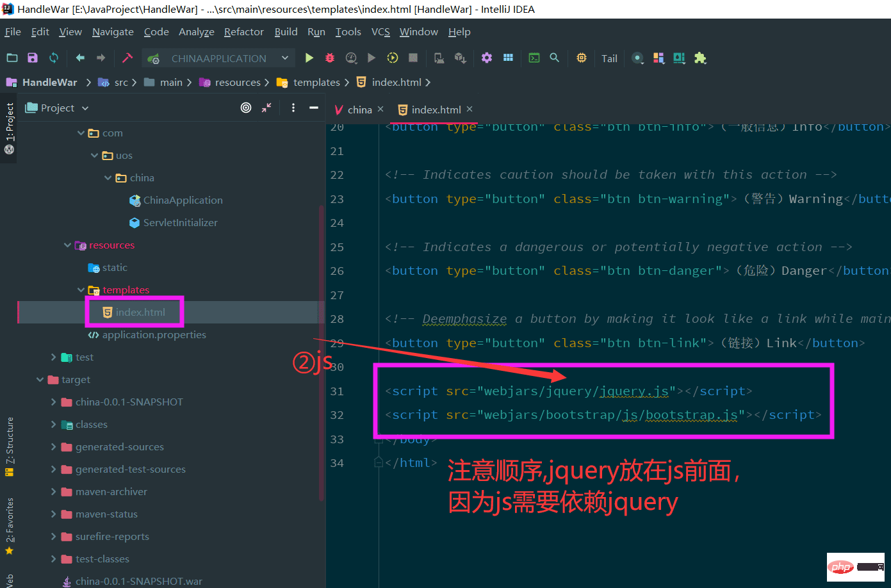Expand the generated-sources folder

[54, 447]
